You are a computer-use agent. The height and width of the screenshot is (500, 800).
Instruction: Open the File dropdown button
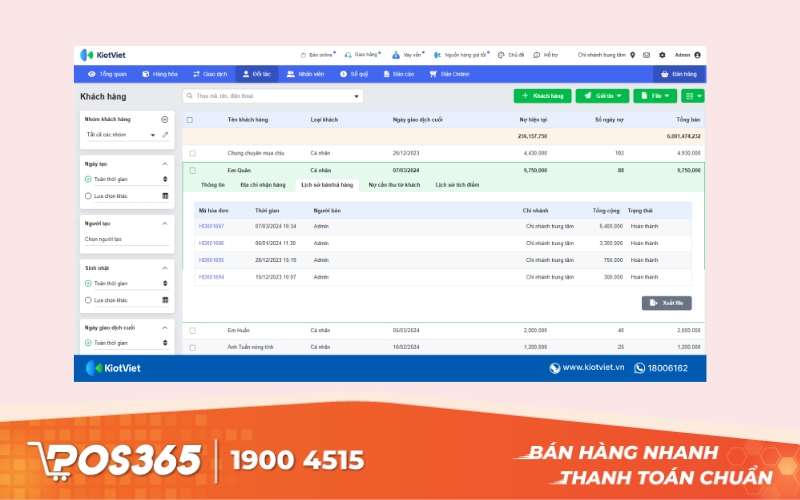point(655,96)
